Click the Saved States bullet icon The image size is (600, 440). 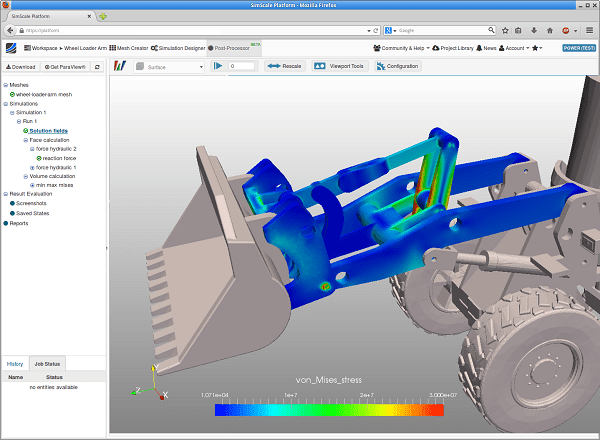[12, 213]
